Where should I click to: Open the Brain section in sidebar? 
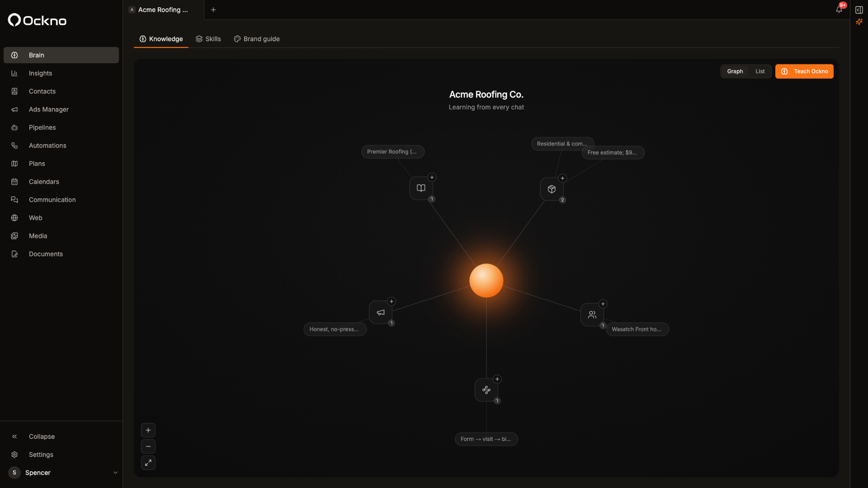tap(61, 55)
